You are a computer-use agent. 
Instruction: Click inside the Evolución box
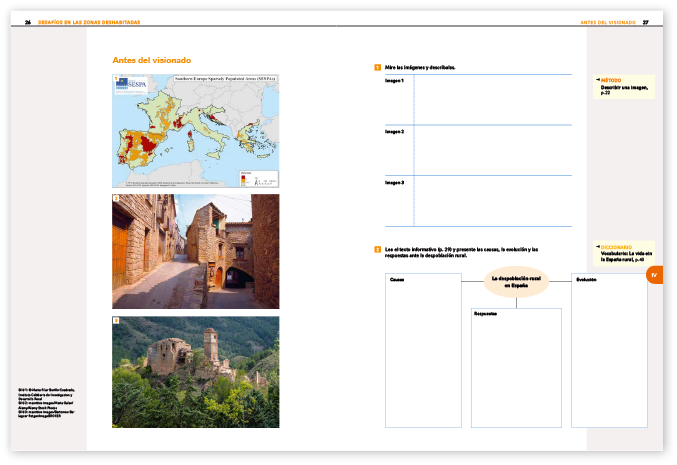(x=609, y=350)
